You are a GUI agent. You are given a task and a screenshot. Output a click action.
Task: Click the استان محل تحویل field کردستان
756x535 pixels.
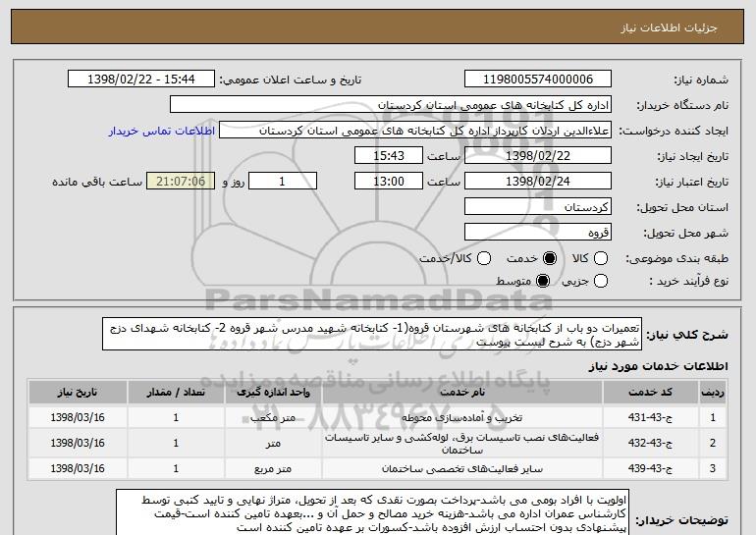pyautogui.click(x=538, y=207)
